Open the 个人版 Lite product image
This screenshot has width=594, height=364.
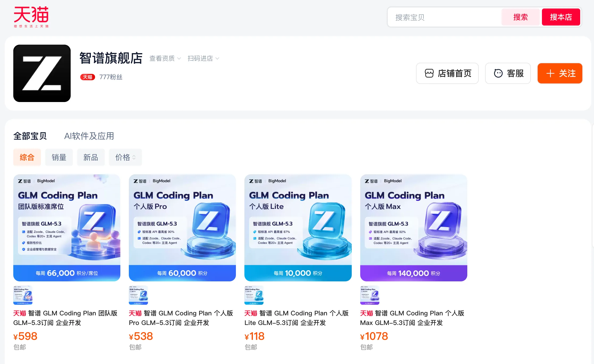pyautogui.click(x=298, y=228)
